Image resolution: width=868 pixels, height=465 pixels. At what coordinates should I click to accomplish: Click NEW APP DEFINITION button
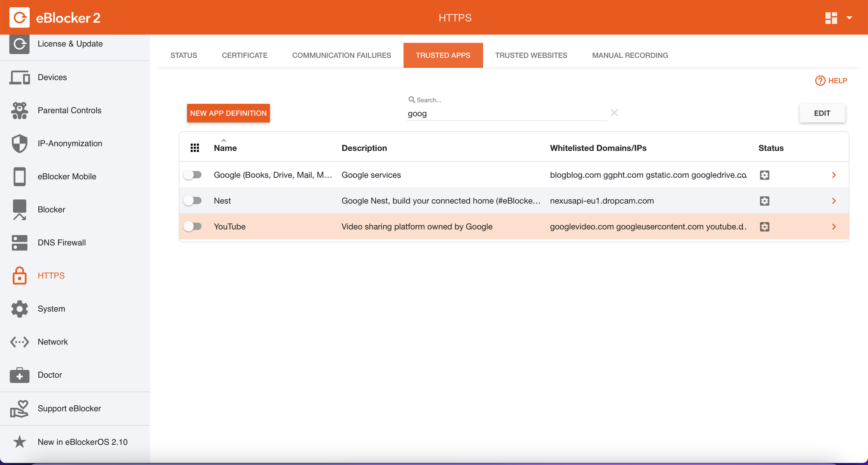click(228, 113)
